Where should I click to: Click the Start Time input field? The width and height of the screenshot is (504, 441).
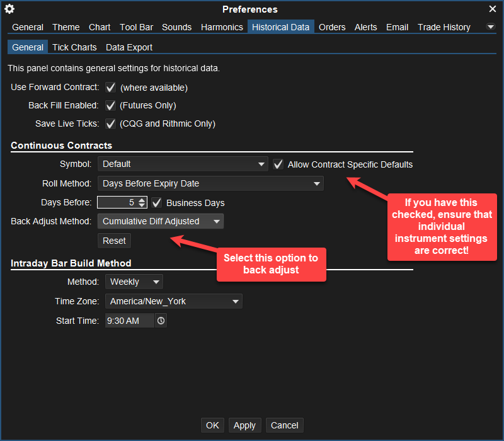point(129,321)
